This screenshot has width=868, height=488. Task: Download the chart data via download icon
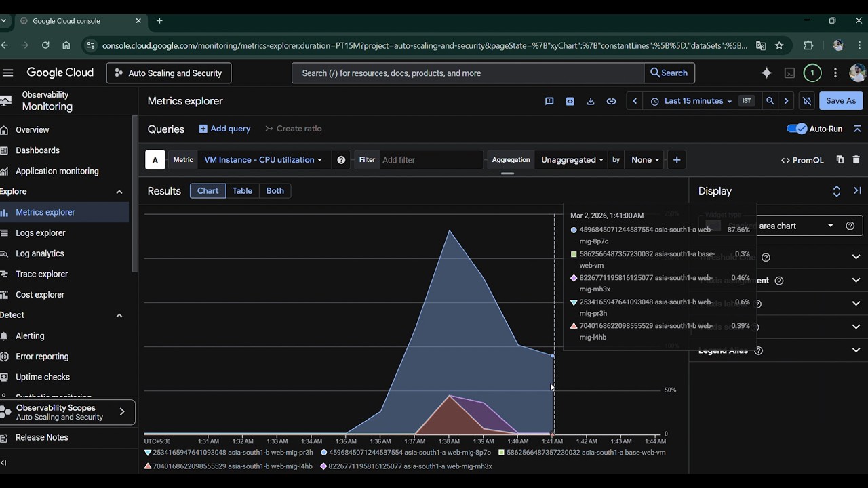[x=591, y=101]
